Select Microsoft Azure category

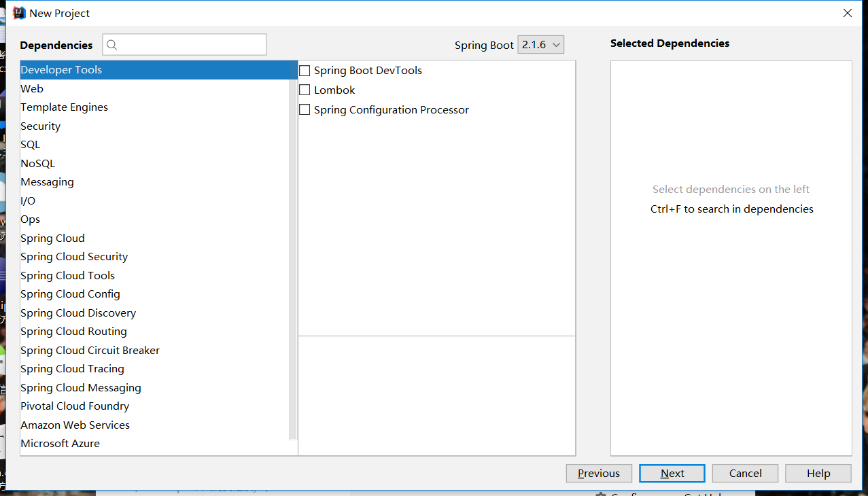pos(155,444)
